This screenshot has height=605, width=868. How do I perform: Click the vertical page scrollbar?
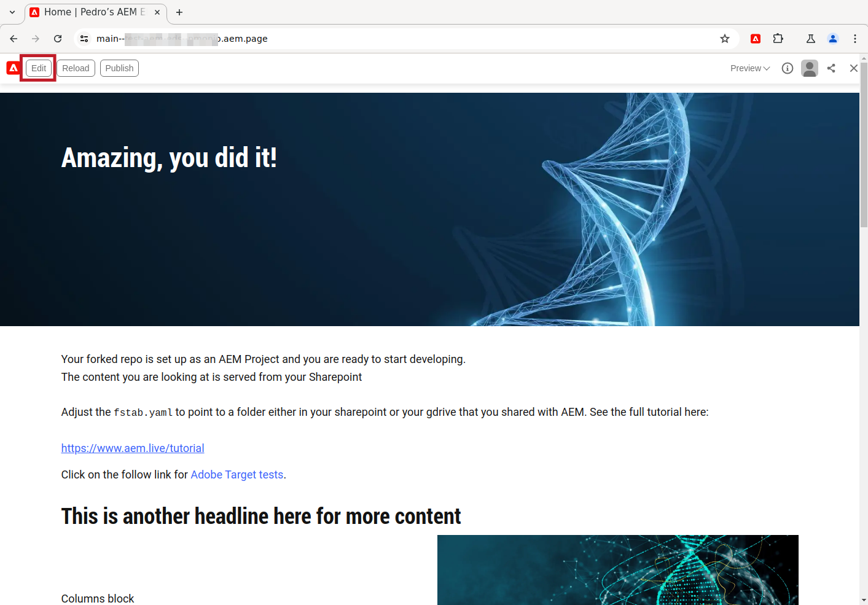[864, 330]
